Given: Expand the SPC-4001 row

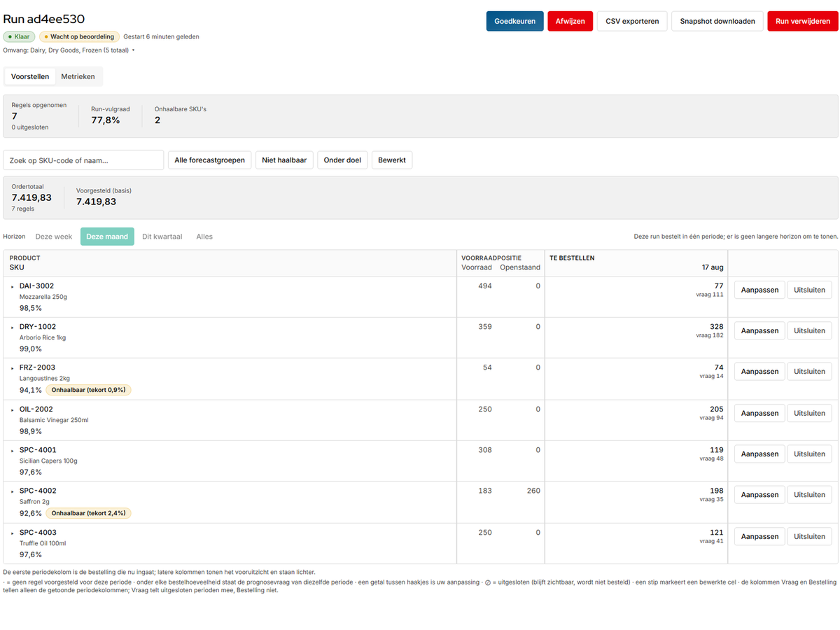Looking at the screenshot, I should (x=13, y=450).
